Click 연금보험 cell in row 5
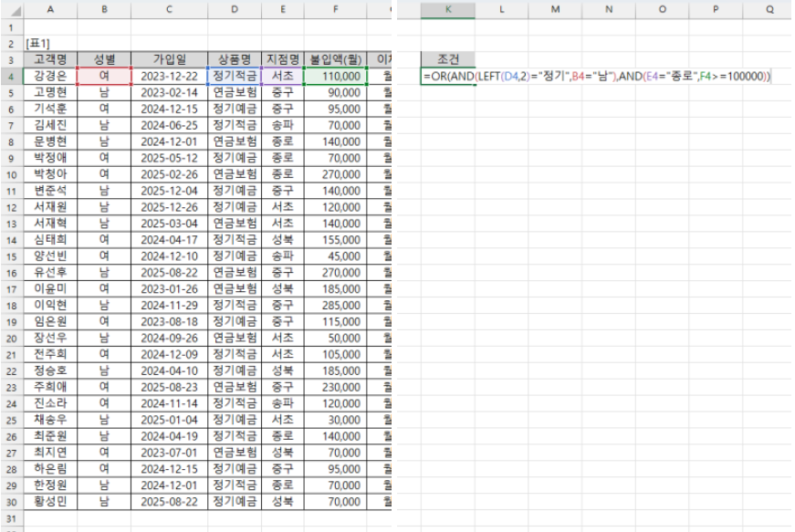This screenshot has height=532, width=795. tap(235, 93)
